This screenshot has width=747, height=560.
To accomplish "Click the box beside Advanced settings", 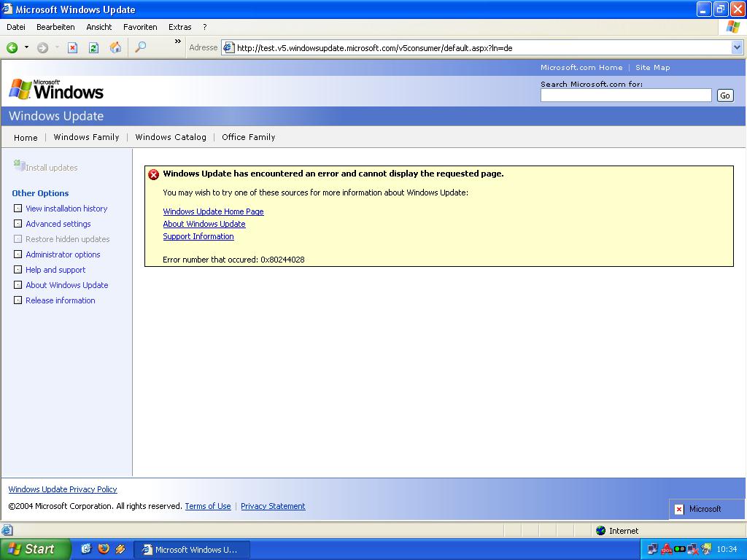I will 18,223.
